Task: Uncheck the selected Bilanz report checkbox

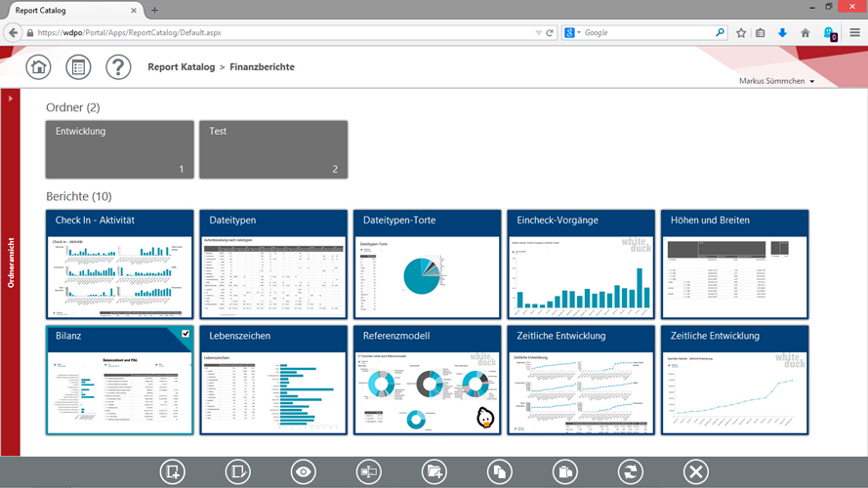Action: (x=186, y=335)
